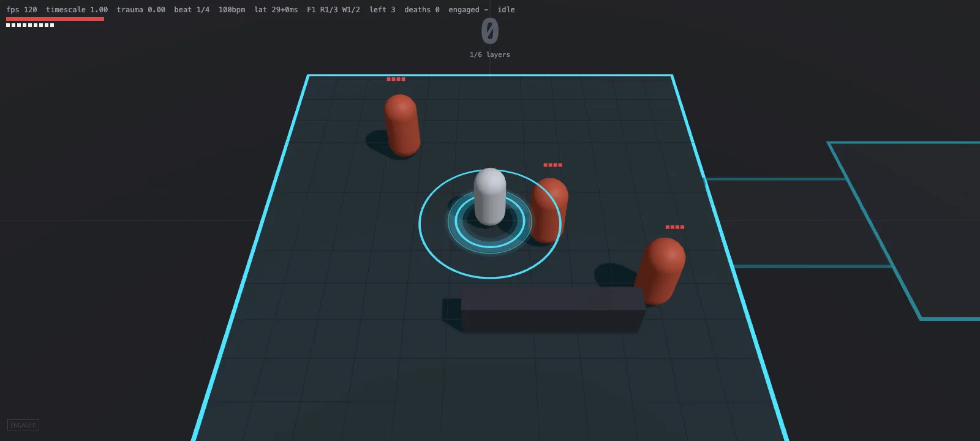Click the "1/6 layers" label
980x441 pixels.
pos(490,55)
